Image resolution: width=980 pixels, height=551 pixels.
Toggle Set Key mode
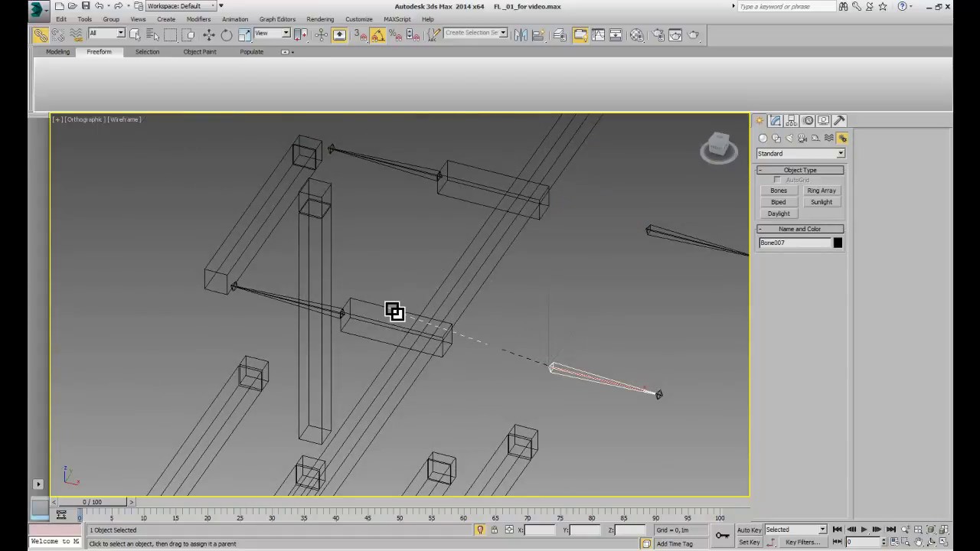[749, 542]
